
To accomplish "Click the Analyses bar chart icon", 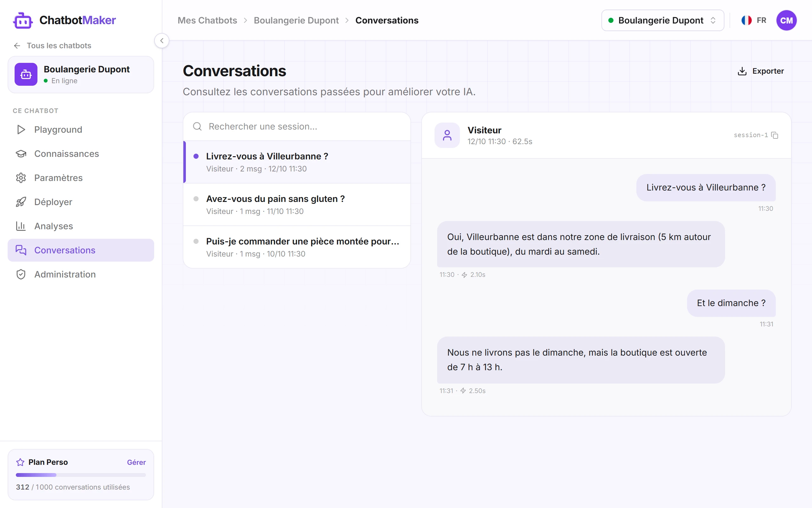I will 21,226.
